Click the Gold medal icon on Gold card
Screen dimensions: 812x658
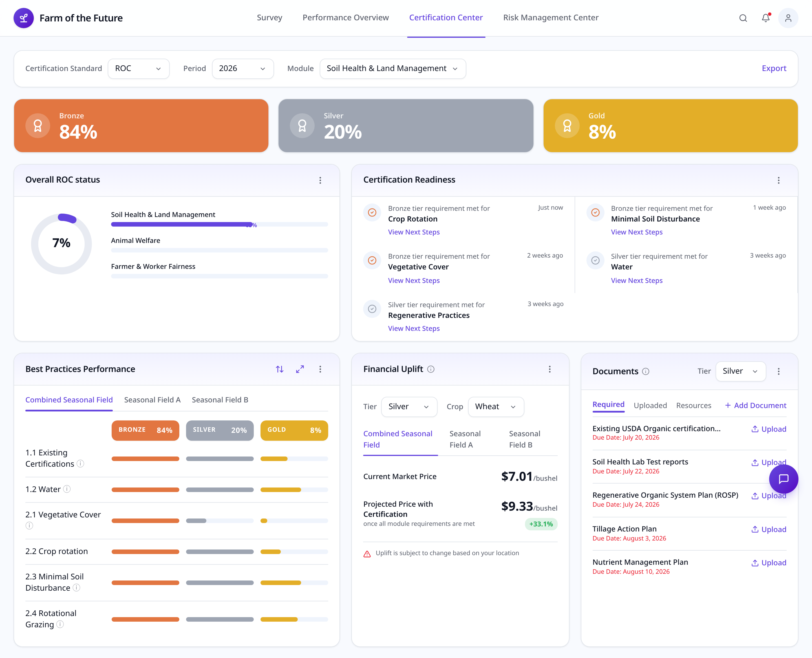(567, 125)
